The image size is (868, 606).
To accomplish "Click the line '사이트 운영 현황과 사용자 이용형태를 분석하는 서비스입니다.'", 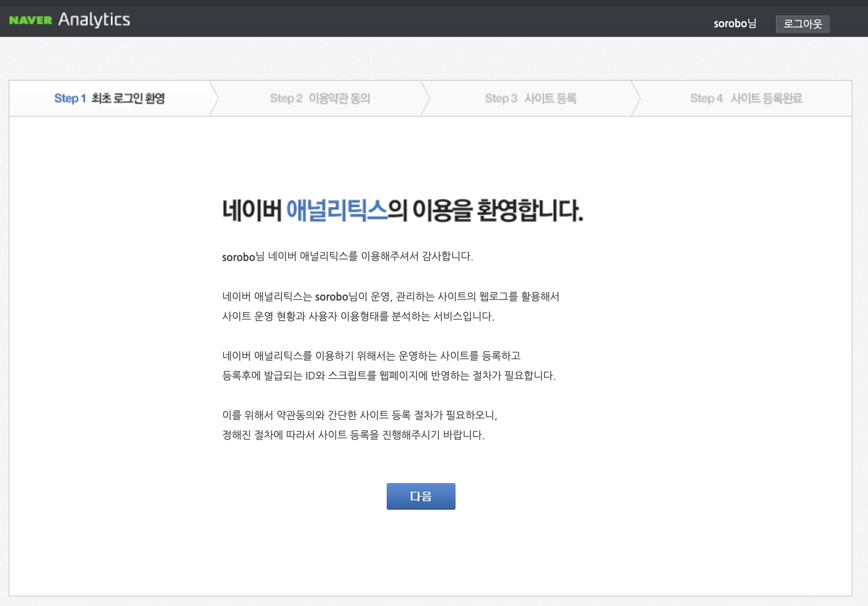I will tap(358, 316).
